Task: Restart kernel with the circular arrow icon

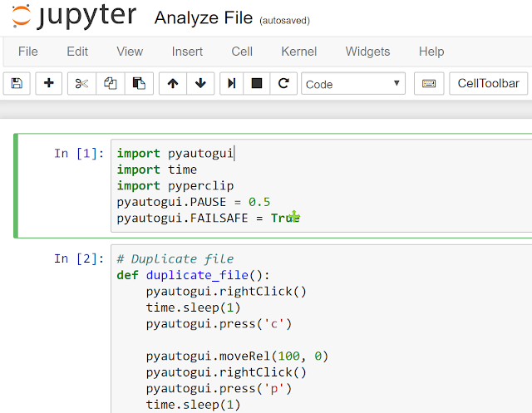Action: [x=283, y=83]
